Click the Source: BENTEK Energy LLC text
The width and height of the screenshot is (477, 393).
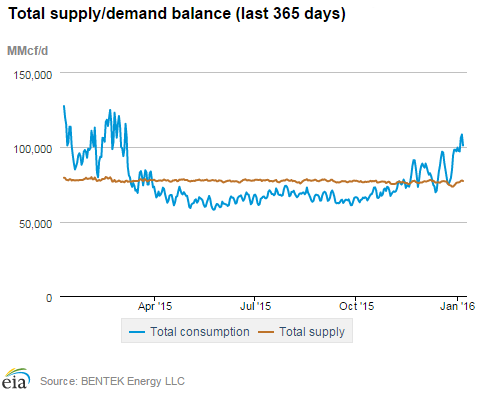point(112,381)
